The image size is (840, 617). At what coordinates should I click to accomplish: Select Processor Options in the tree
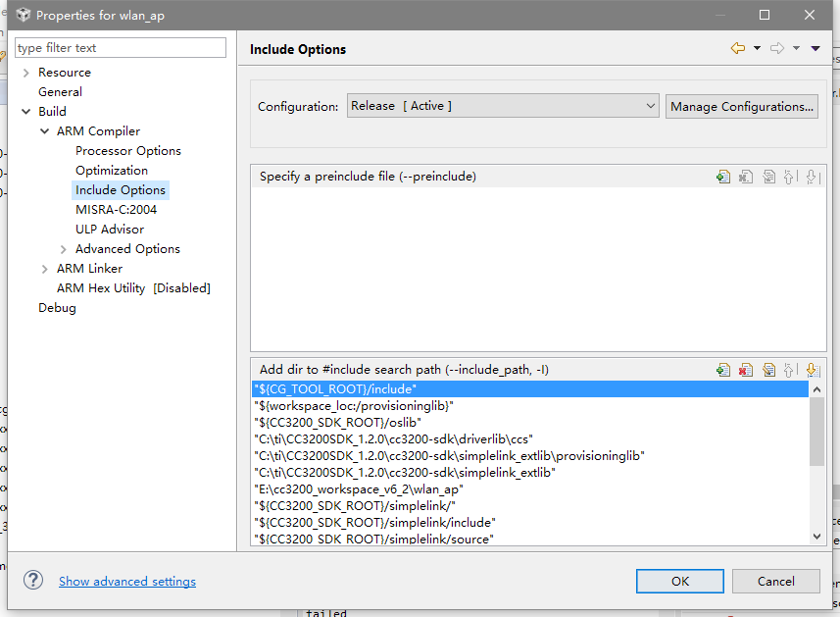coord(128,151)
